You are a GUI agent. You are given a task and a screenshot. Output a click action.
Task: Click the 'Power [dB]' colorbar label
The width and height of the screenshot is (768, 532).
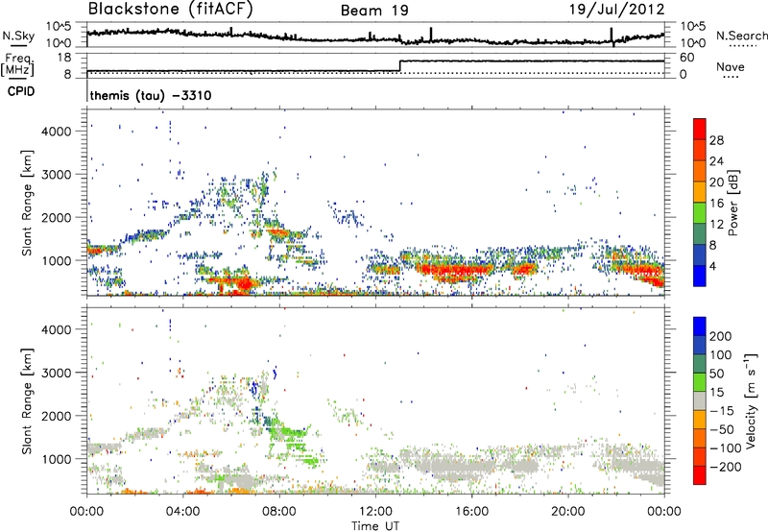733,203
